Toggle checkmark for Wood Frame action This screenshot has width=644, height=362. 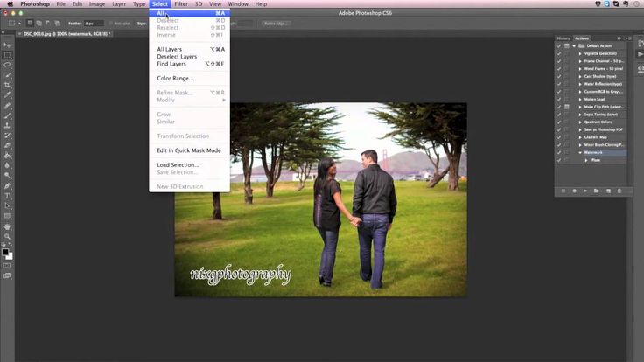[x=559, y=69]
